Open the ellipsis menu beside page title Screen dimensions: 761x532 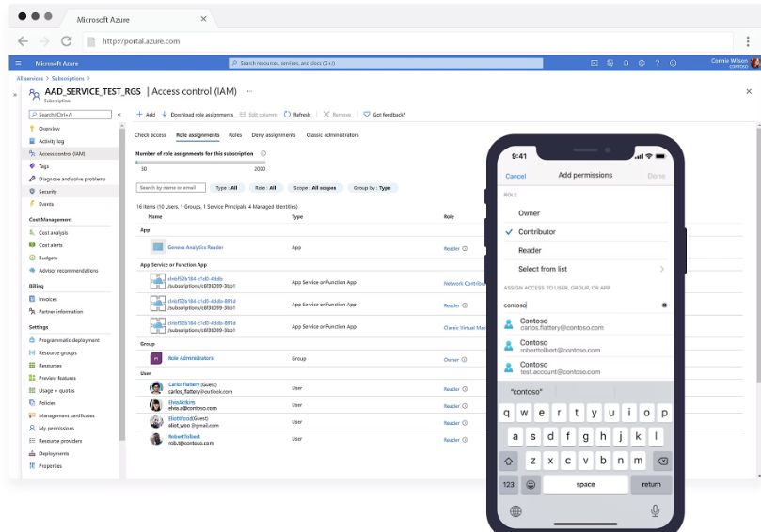[249, 91]
